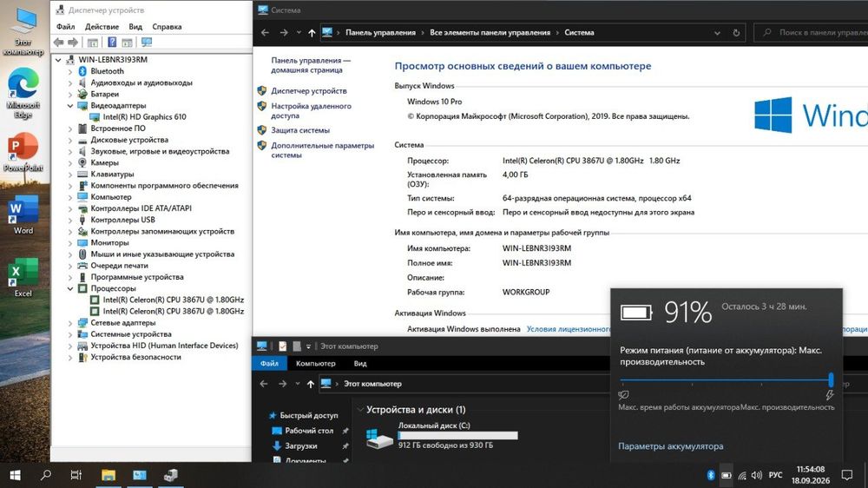Click Forward arrow in Device Manager toolbar
This screenshot has height=488, width=868.
73,42
